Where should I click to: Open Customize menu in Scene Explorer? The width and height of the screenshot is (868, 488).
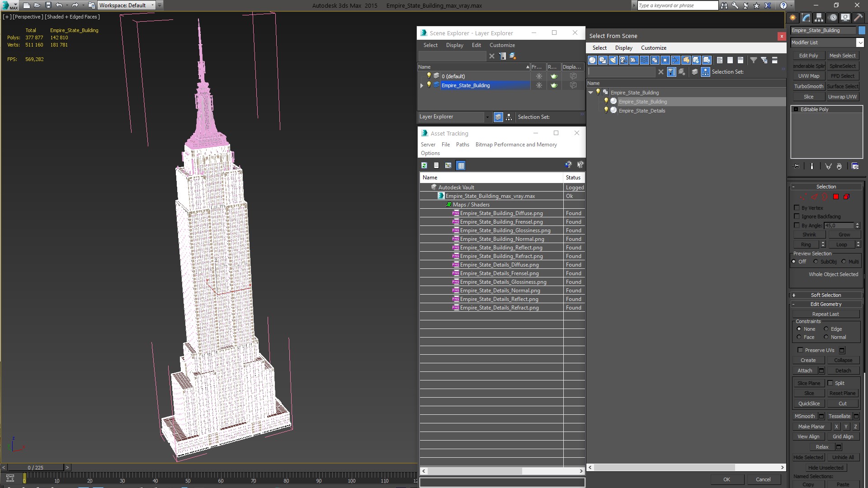(502, 45)
